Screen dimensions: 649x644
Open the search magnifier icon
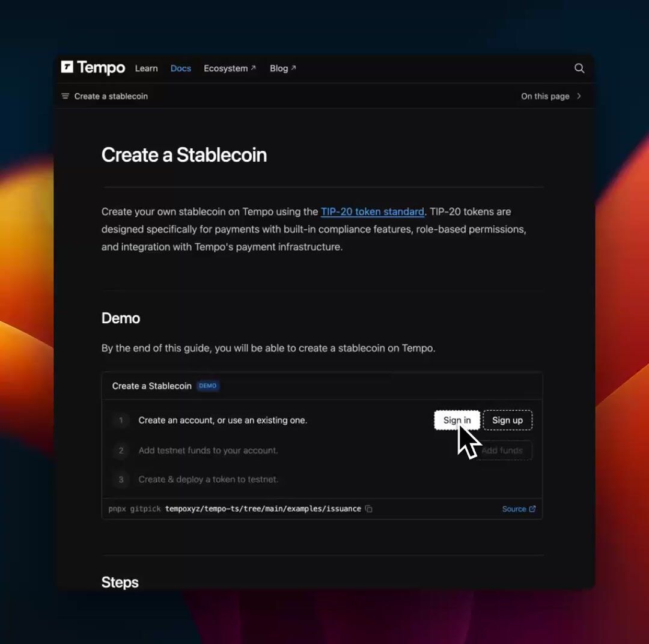(x=579, y=68)
